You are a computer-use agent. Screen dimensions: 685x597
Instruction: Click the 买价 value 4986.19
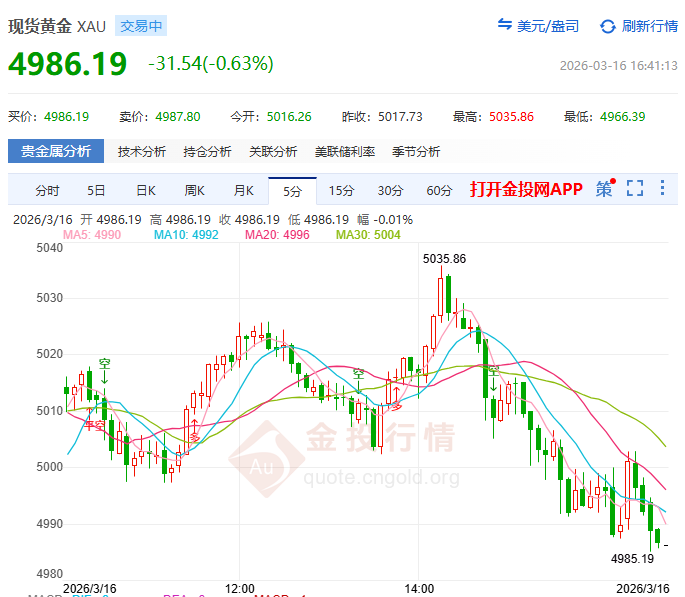tap(66, 117)
